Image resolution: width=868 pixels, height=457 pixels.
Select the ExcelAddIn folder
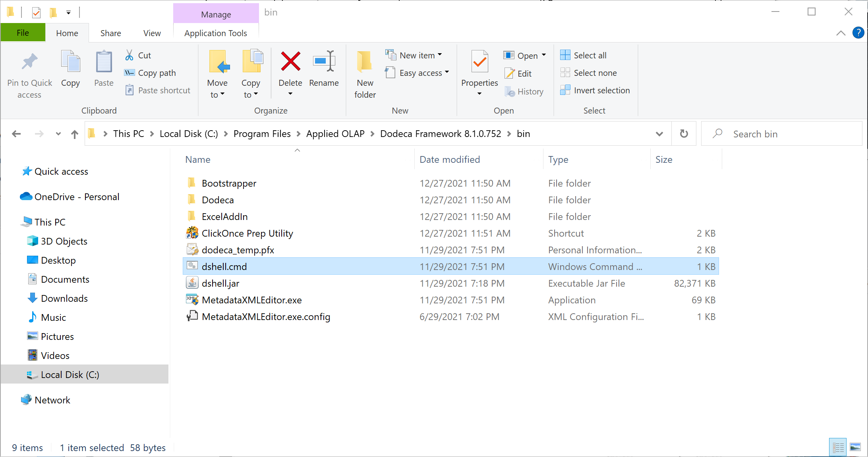[x=451, y=217]
